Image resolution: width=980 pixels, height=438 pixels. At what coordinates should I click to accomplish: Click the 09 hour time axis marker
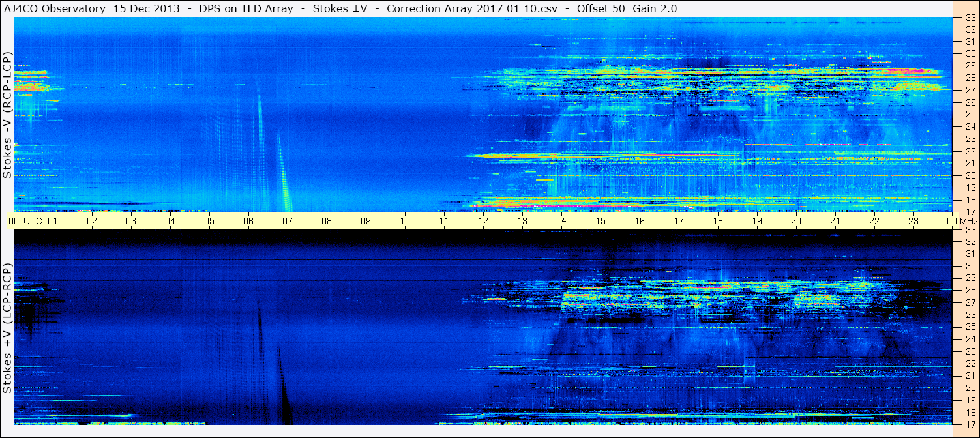366,221
